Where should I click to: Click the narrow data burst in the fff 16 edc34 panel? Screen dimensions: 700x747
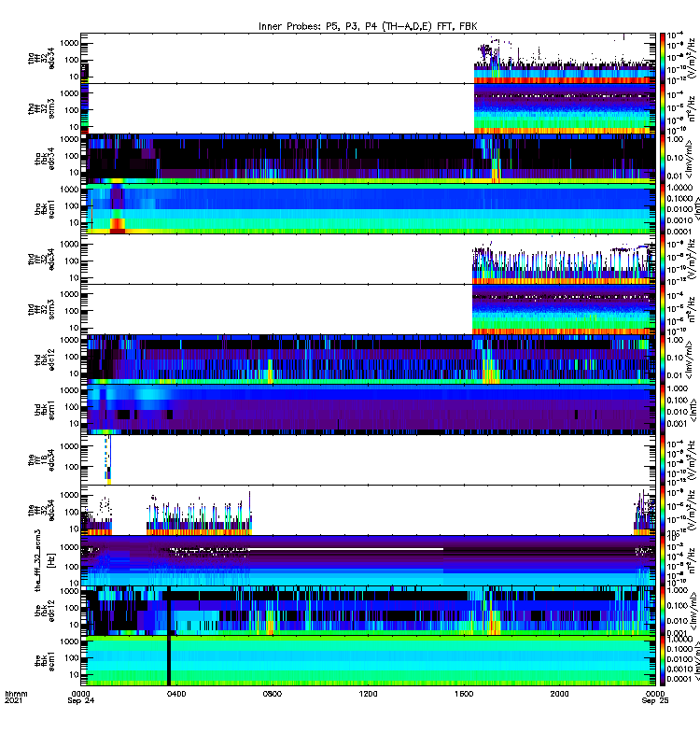click(x=108, y=460)
